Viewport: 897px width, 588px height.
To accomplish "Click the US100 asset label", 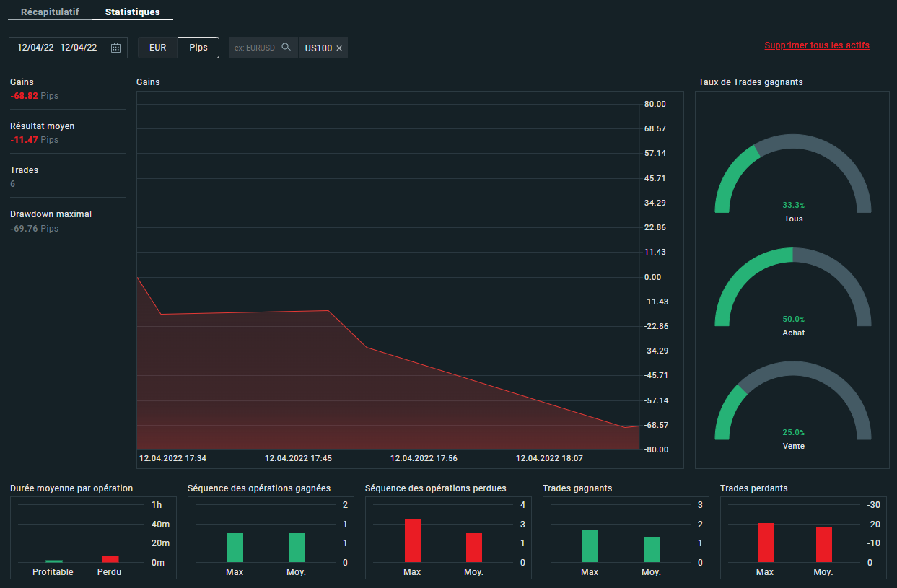I will [318, 48].
